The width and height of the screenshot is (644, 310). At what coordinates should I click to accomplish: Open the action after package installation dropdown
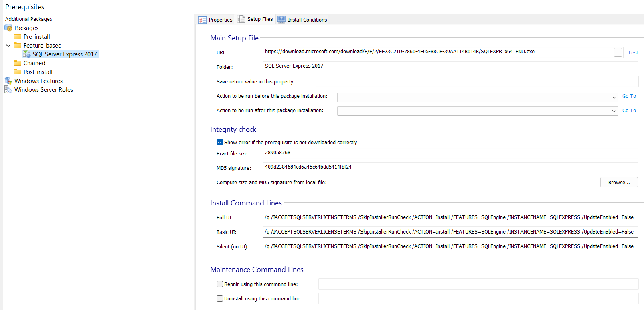click(614, 111)
